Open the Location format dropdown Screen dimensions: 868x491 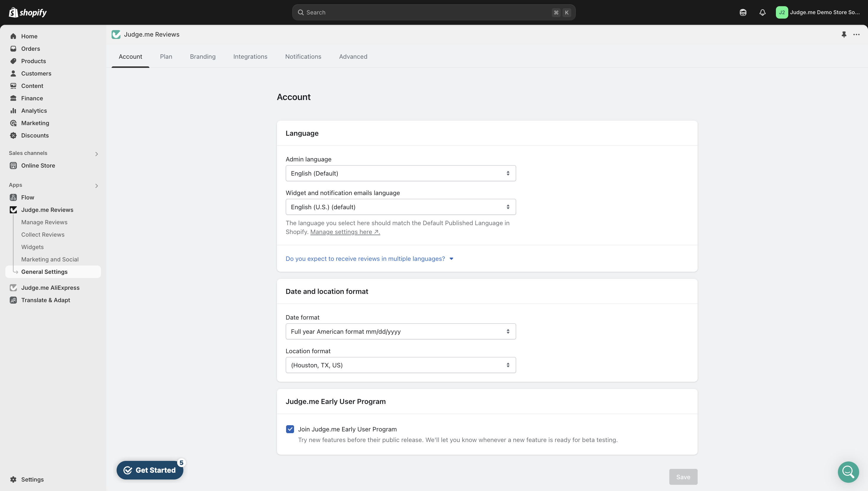tap(400, 365)
